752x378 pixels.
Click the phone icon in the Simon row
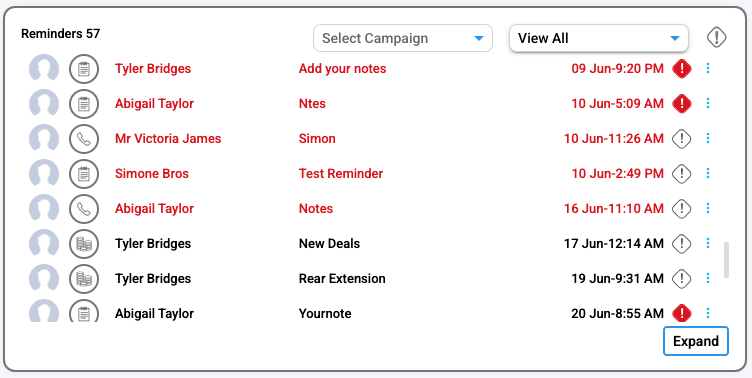pyautogui.click(x=84, y=139)
